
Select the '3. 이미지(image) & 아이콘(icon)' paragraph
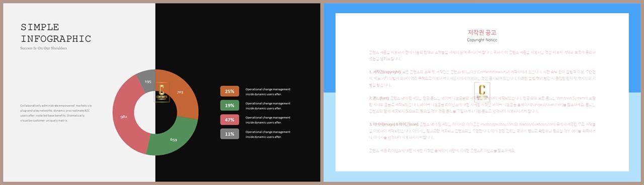pyautogui.click(x=482, y=131)
